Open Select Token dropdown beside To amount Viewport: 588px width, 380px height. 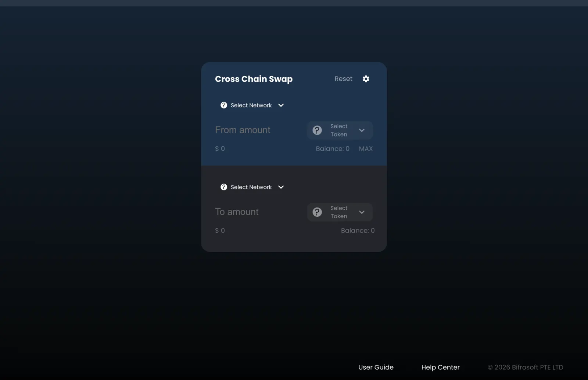(340, 212)
